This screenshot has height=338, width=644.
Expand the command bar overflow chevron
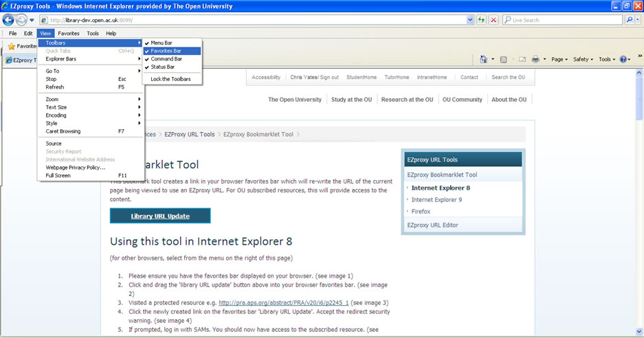click(639, 56)
